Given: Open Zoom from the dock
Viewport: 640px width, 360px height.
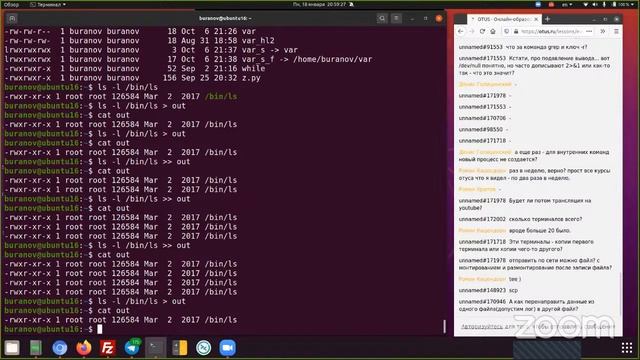Looking at the screenshot, I should click(x=228, y=348).
